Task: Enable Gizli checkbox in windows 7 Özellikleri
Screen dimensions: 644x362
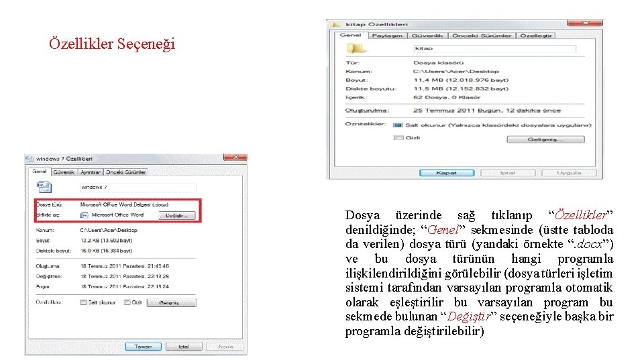Action: coord(127,302)
